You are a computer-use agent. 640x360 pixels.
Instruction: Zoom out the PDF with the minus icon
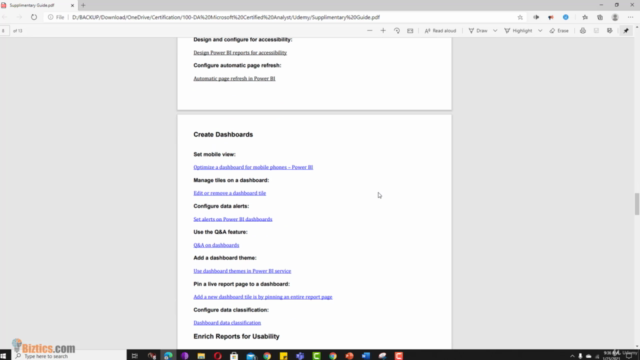click(369, 31)
